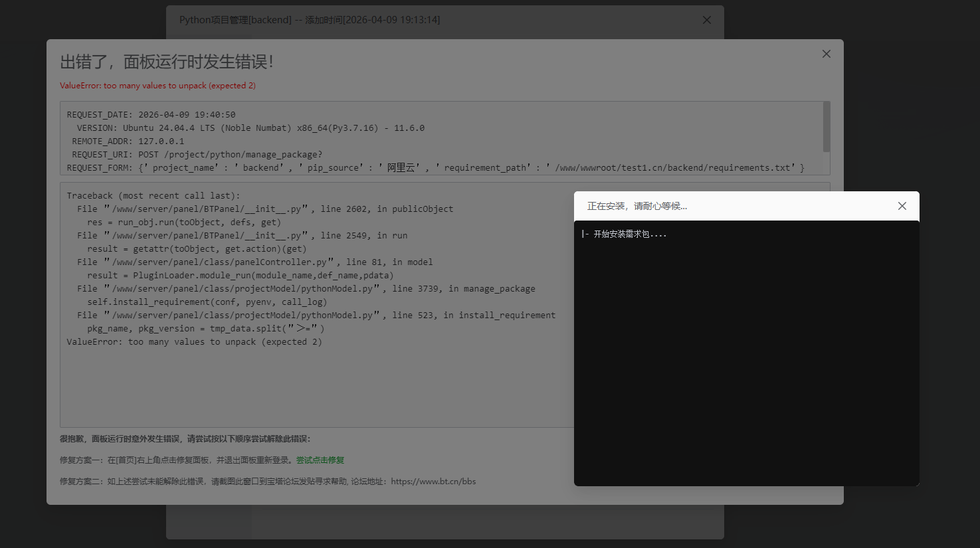Click the green 尝试点击修复 repair link

pyautogui.click(x=321, y=460)
